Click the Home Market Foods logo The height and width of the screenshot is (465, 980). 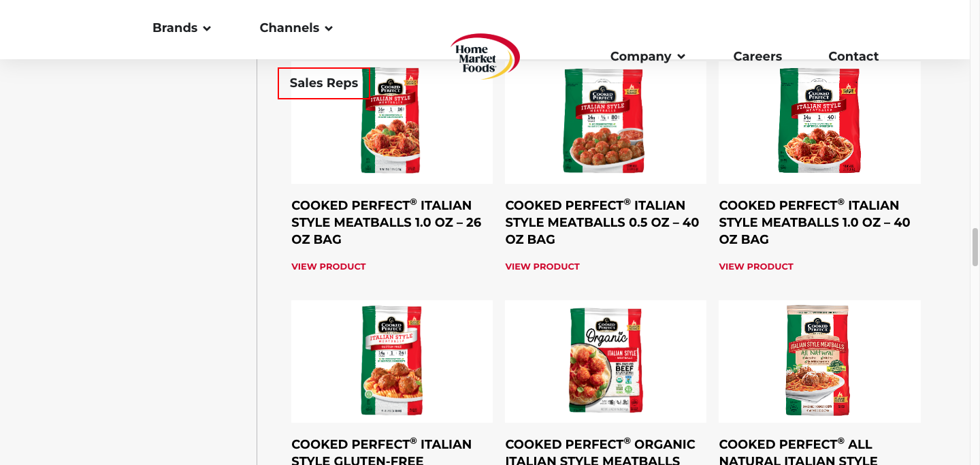pos(485,56)
